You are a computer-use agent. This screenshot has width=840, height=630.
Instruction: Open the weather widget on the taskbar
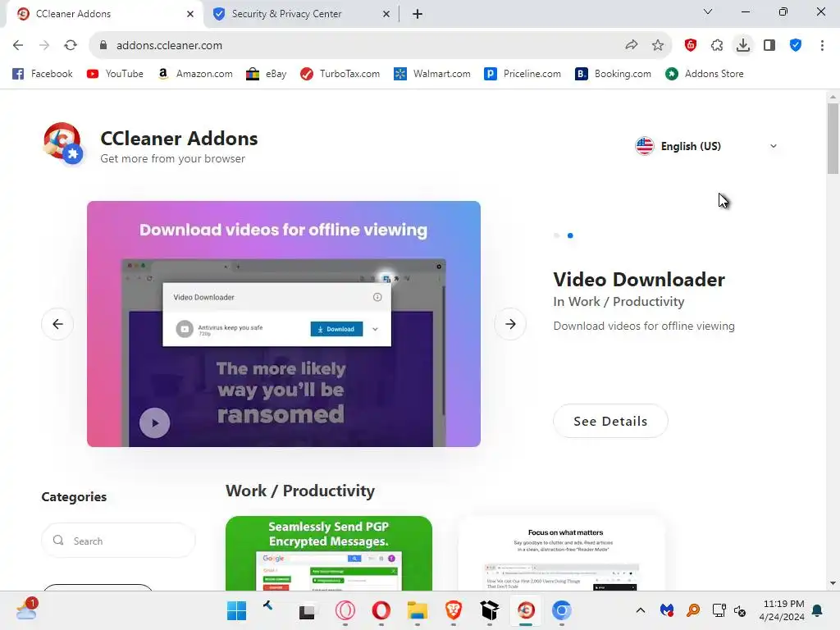(27, 609)
